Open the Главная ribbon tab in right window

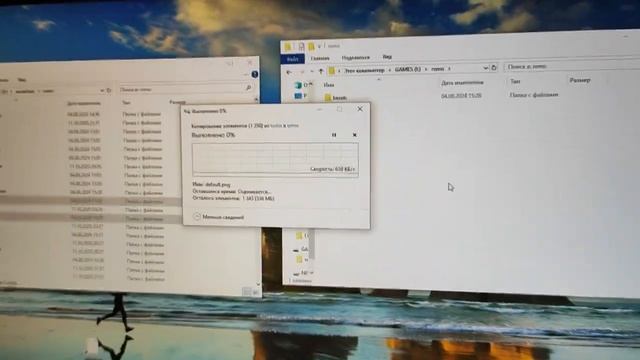[x=320, y=58]
